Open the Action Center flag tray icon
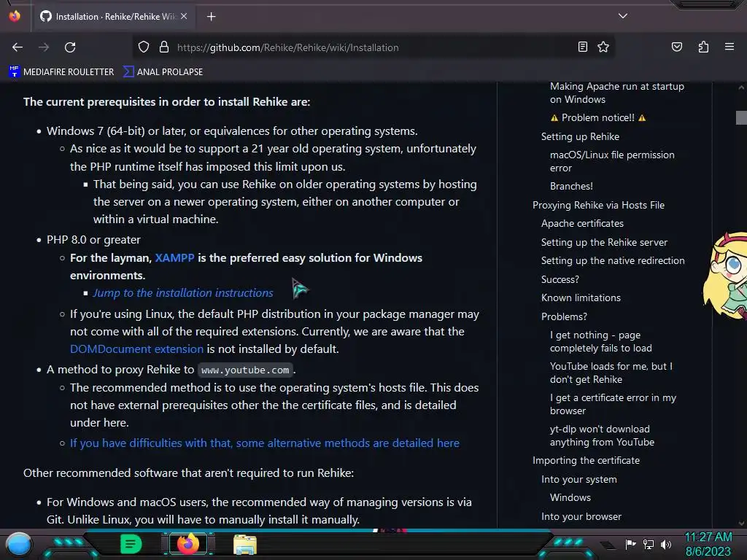This screenshot has height=560, width=747. tap(631, 544)
